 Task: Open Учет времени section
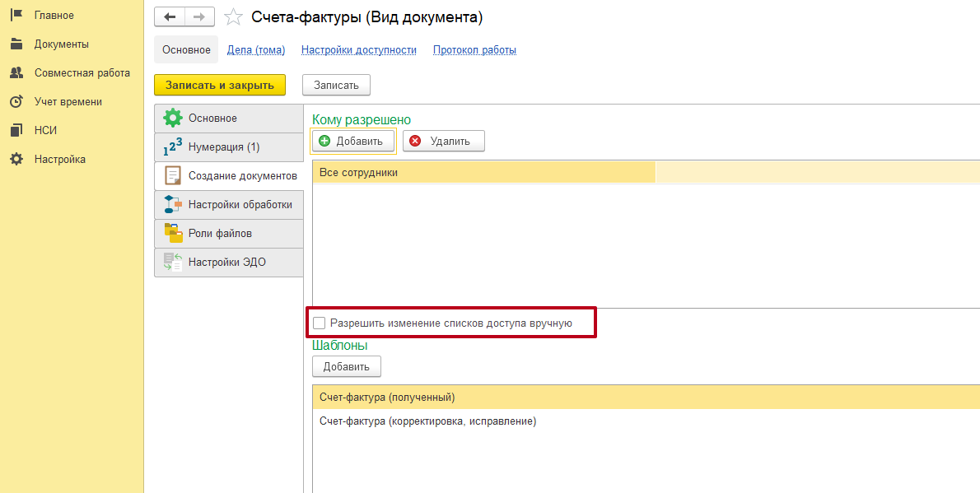(x=68, y=102)
